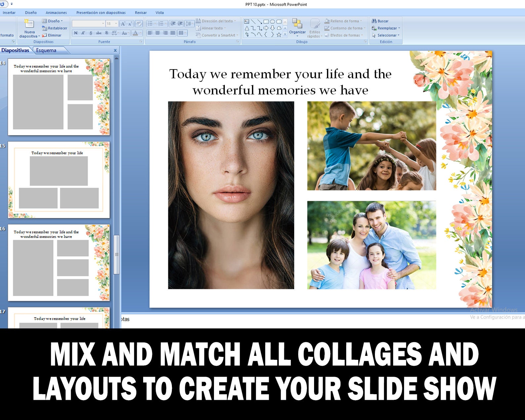This screenshot has width=525, height=420.
Task: Open Presentación con diapositivas tab
Action: pos(101,13)
